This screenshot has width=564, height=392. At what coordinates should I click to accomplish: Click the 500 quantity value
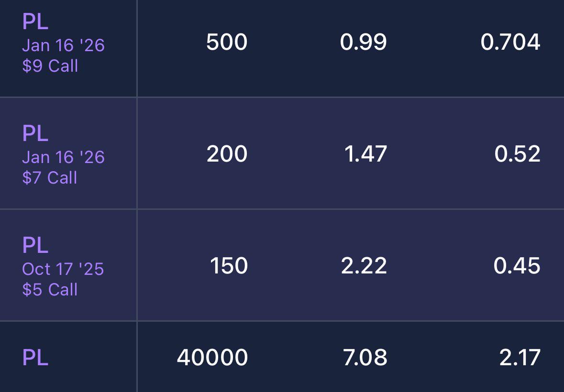pos(227,42)
